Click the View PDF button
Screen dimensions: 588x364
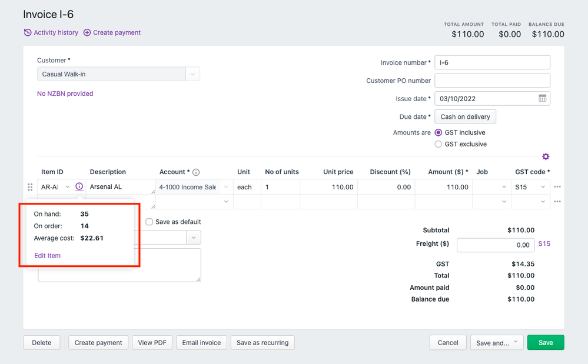pyautogui.click(x=152, y=342)
